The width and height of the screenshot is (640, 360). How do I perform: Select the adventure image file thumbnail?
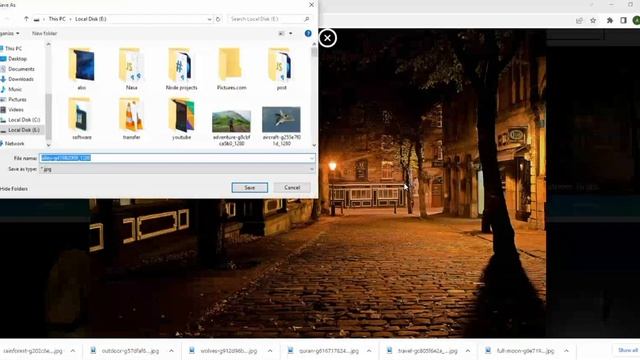click(x=231, y=121)
